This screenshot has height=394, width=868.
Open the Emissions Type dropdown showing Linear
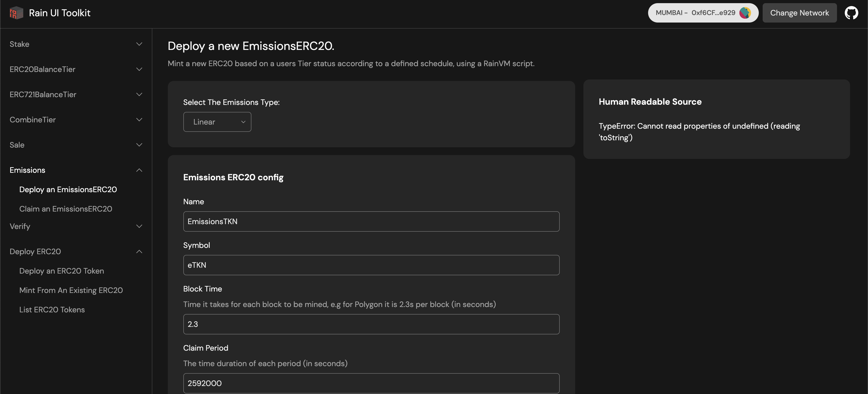217,122
